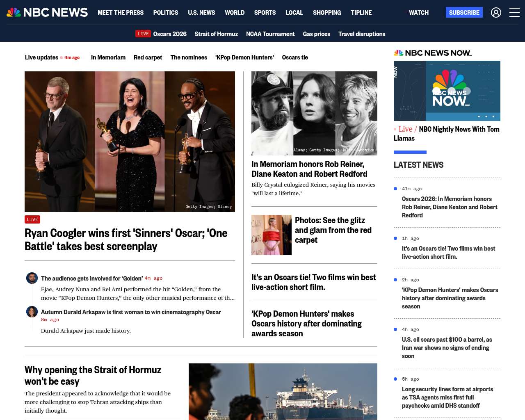This screenshot has width=525, height=420.
Task: Open Gas prices trending topic
Action: [317, 34]
